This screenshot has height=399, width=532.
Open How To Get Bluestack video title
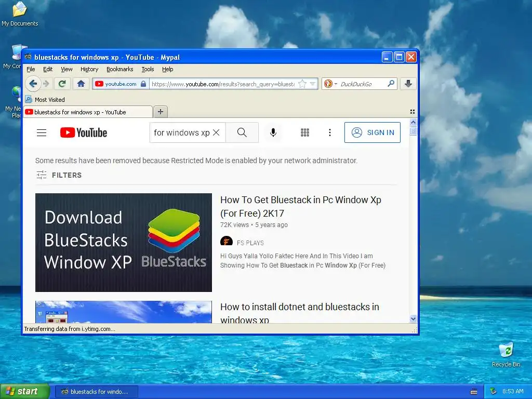301,206
